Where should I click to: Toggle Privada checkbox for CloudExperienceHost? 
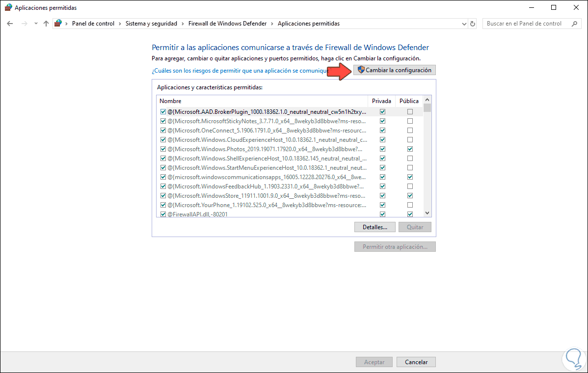click(x=382, y=140)
